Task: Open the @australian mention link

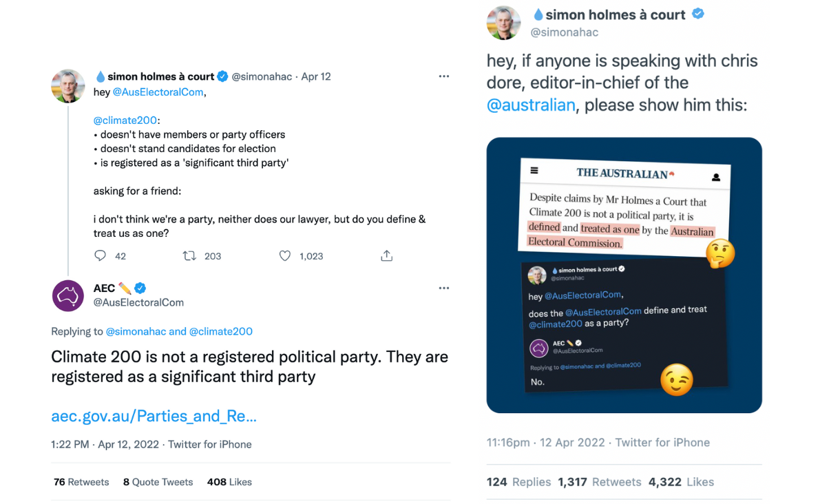Action: 531,105
